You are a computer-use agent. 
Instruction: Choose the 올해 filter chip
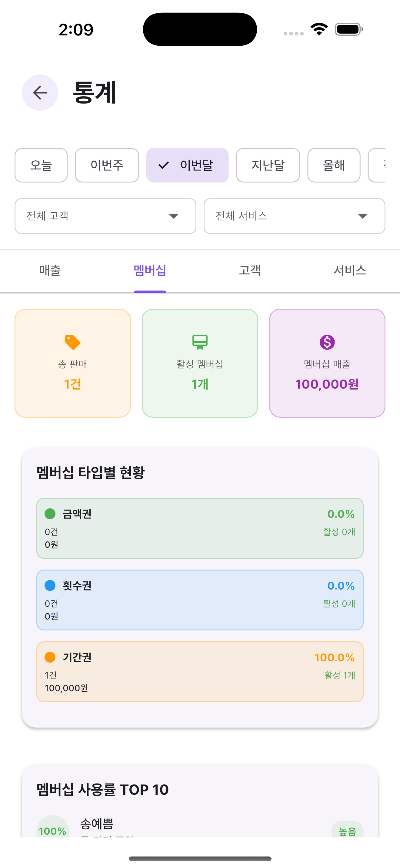tap(334, 166)
